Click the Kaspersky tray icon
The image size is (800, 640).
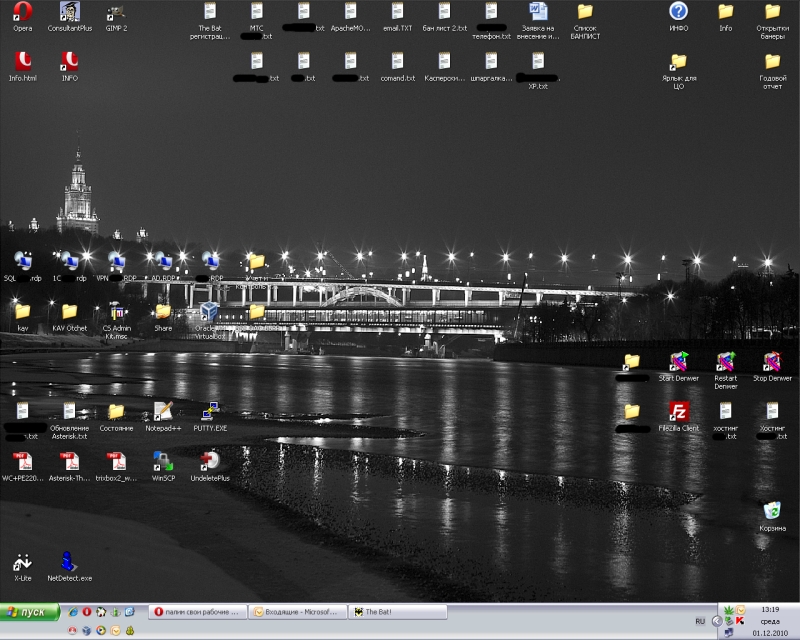(x=740, y=621)
